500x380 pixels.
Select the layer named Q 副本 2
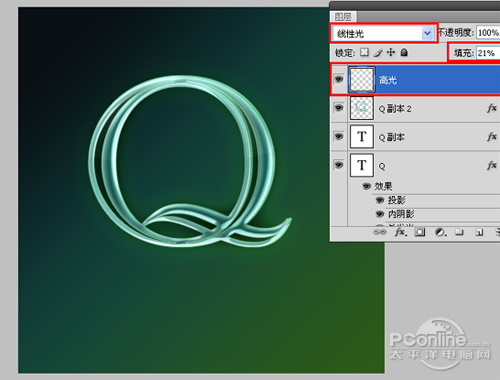395,109
